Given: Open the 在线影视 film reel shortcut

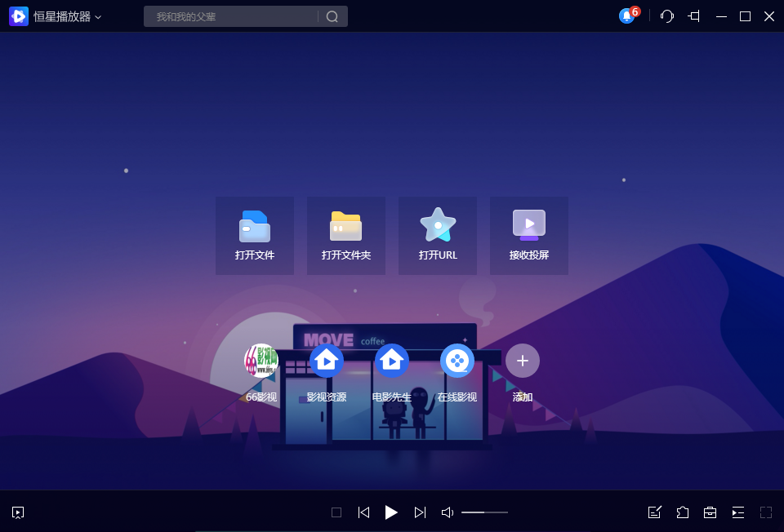Looking at the screenshot, I should tap(457, 361).
